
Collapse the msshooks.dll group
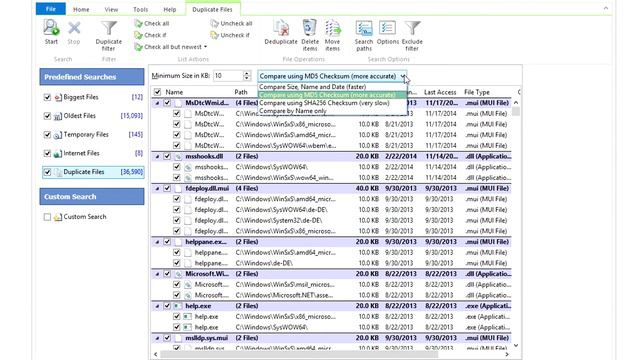click(157, 156)
